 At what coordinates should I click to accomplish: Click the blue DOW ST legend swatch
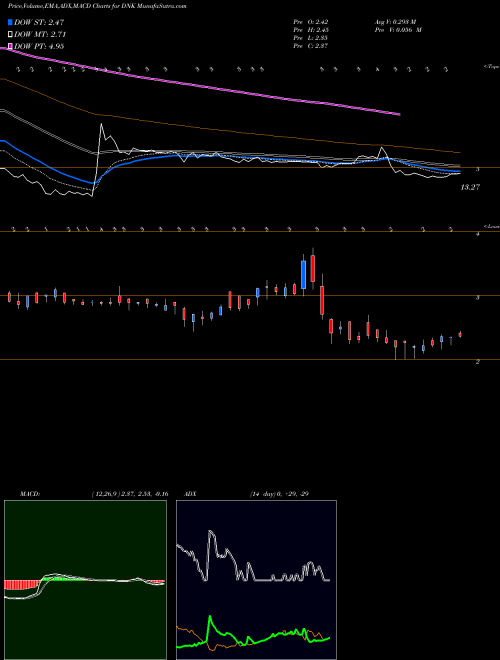[x=10, y=22]
